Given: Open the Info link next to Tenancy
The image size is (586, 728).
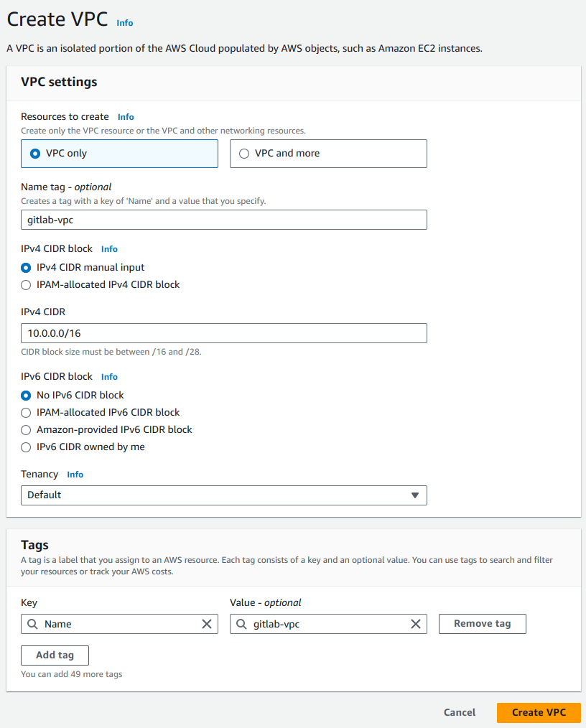Looking at the screenshot, I should [75, 474].
